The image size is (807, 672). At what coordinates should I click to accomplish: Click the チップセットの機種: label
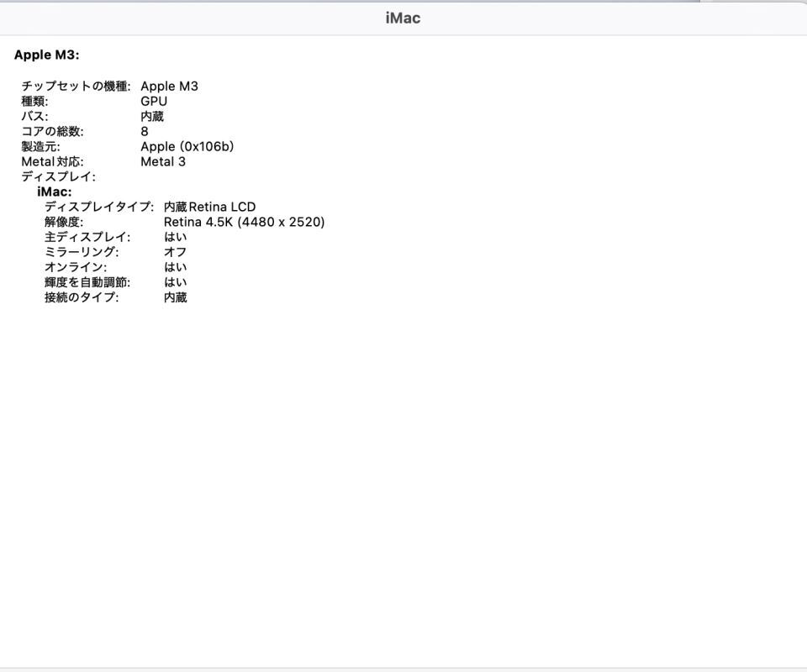[x=76, y=87]
